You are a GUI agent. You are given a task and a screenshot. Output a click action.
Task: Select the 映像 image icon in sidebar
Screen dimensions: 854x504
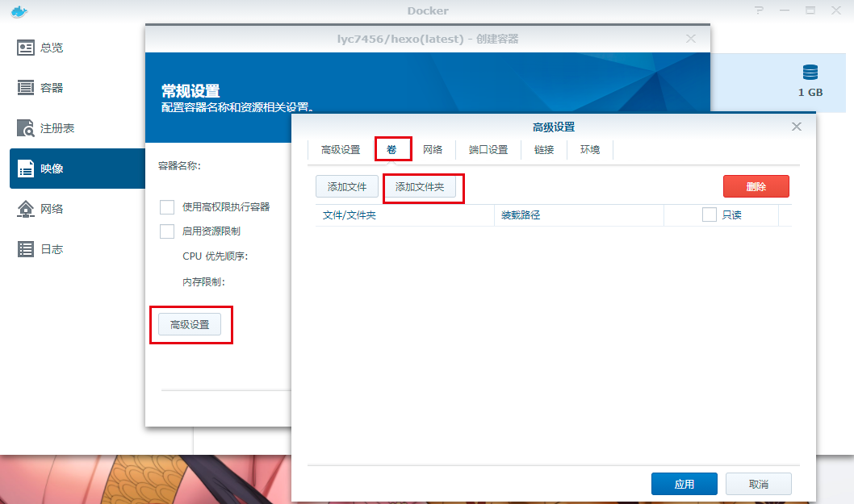(26, 169)
